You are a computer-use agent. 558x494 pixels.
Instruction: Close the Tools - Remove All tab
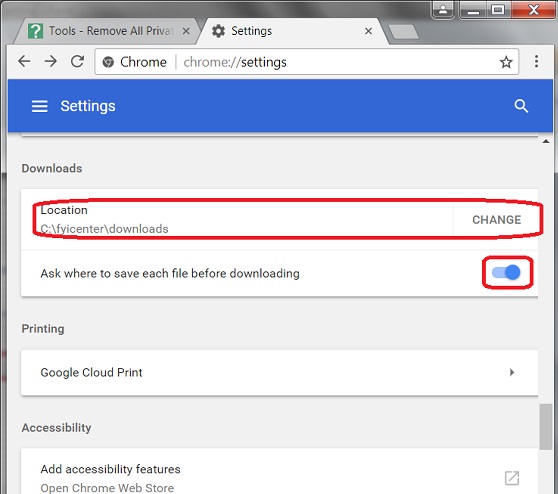pos(186,31)
